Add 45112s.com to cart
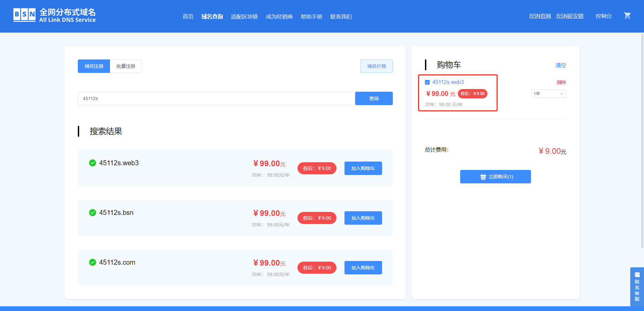 tap(363, 268)
